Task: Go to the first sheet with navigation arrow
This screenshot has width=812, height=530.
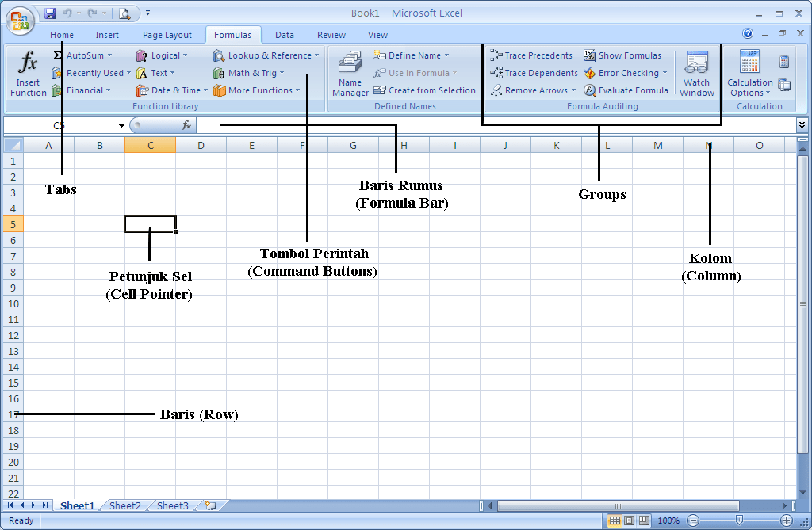Action: click(x=10, y=505)
